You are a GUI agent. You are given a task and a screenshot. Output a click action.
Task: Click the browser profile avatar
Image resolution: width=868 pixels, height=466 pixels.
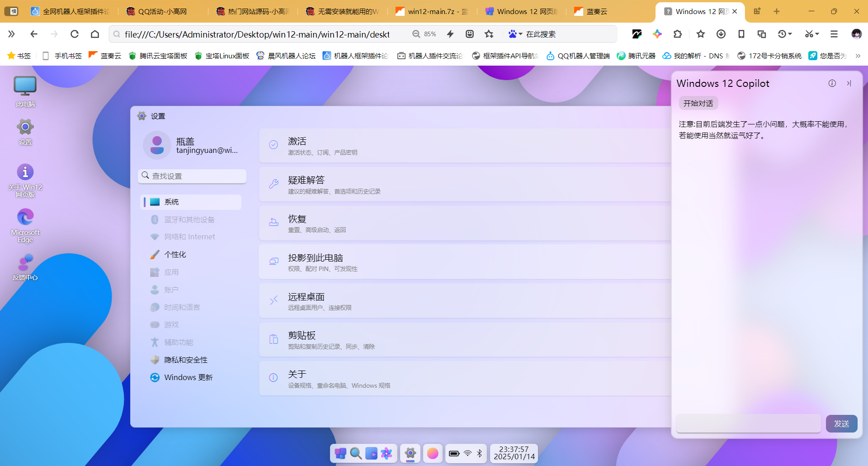(x=856, y=34)
